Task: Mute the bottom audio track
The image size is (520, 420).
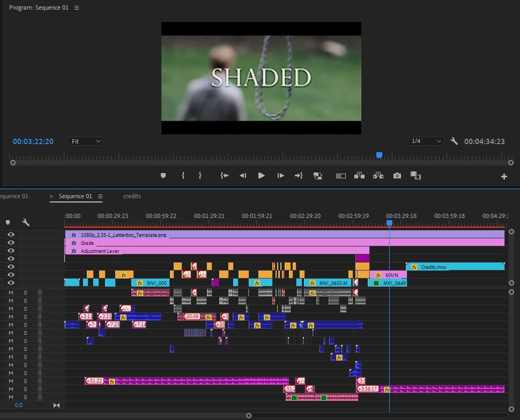Action: click(11, 397)
